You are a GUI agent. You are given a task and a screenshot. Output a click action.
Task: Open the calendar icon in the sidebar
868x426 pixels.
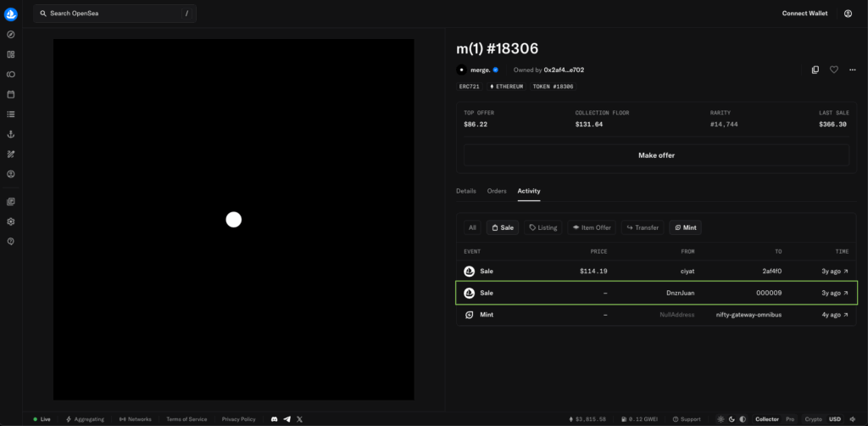(x=11, y=94)
